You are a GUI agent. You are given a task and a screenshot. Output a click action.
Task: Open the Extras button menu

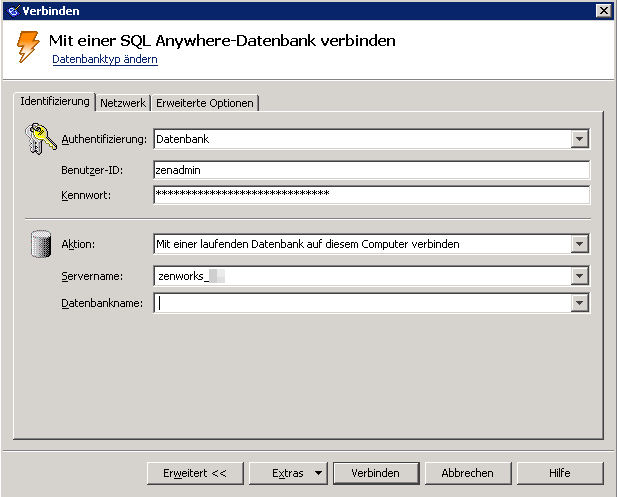click(x=288, y=473)
